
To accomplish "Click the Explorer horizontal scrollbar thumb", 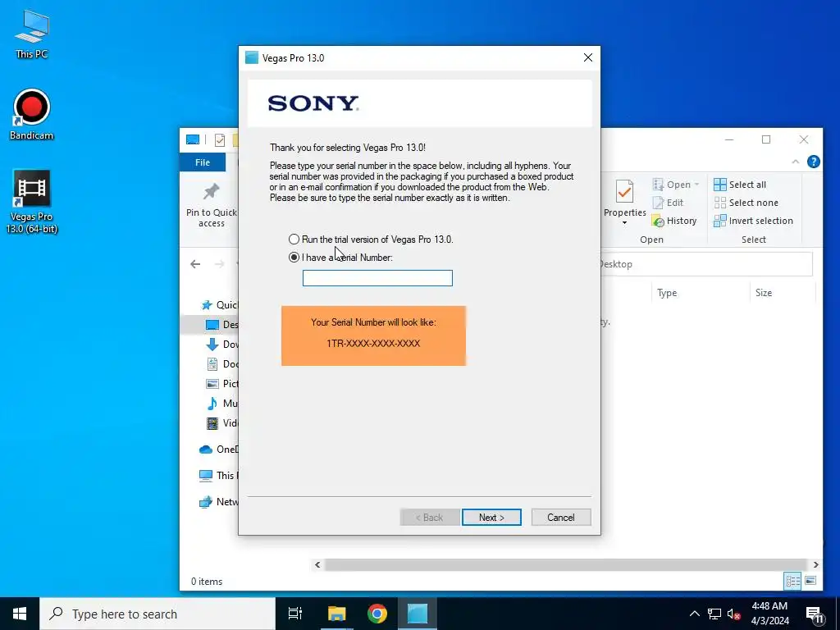I will 566,564.
